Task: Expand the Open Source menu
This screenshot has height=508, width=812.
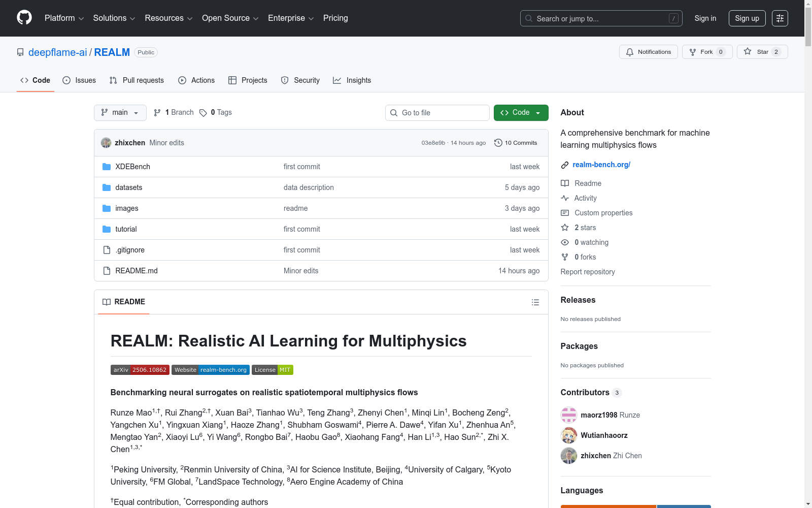Action: click(230, 18)
